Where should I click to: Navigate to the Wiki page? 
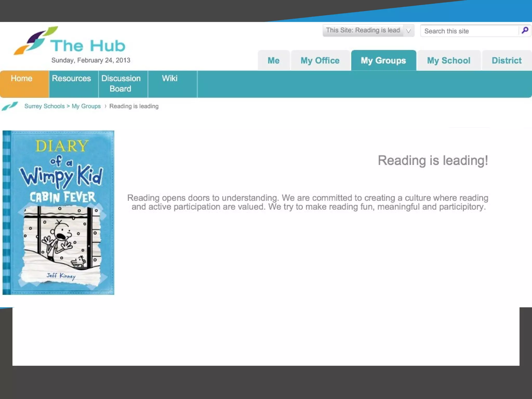coord(170,78)
